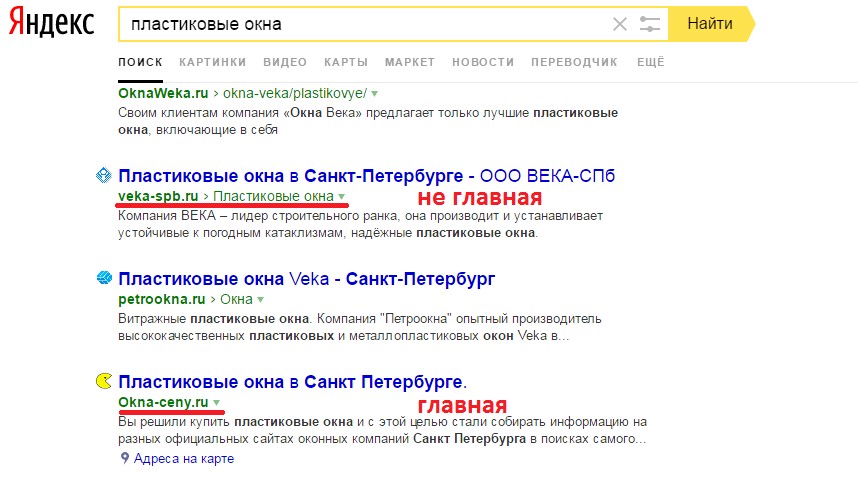Image resolution: width=858 pixels, height=485 pixels.
Task: Switch to the КАРТИНКИ tab
Action: point(212,62)
